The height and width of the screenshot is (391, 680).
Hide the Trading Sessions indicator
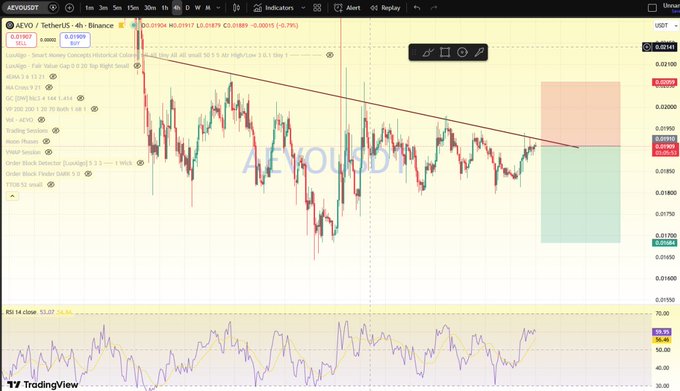[56, 130]
